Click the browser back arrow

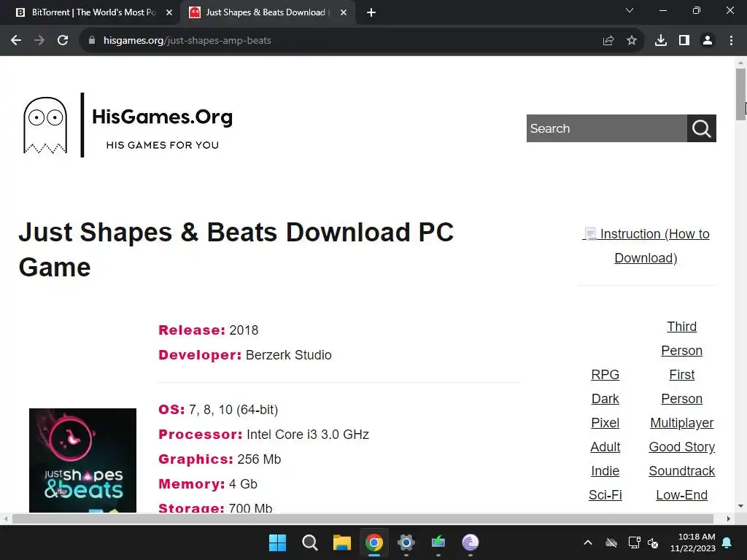click(16, 41)
